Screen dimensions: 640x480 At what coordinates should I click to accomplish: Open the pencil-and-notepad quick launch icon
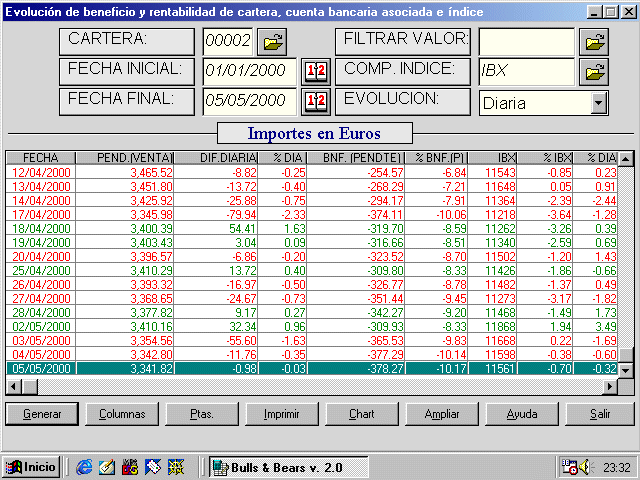(107, 467)
